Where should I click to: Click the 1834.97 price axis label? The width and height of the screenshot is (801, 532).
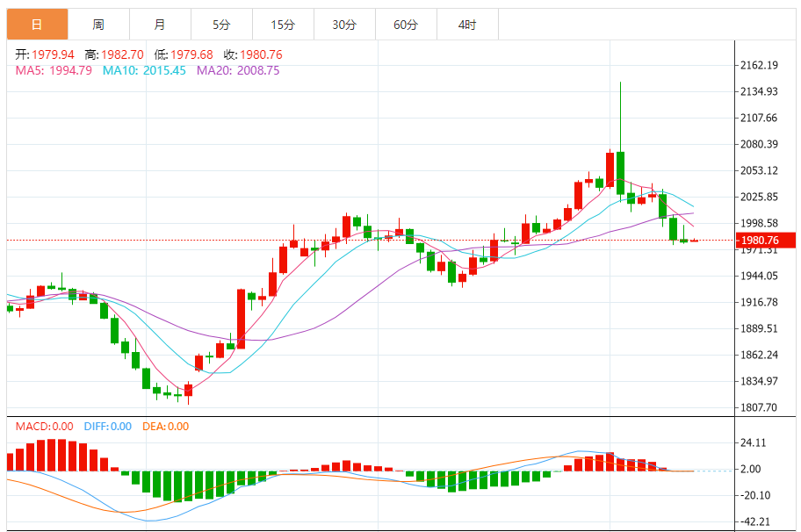click(x=759, y=381)
